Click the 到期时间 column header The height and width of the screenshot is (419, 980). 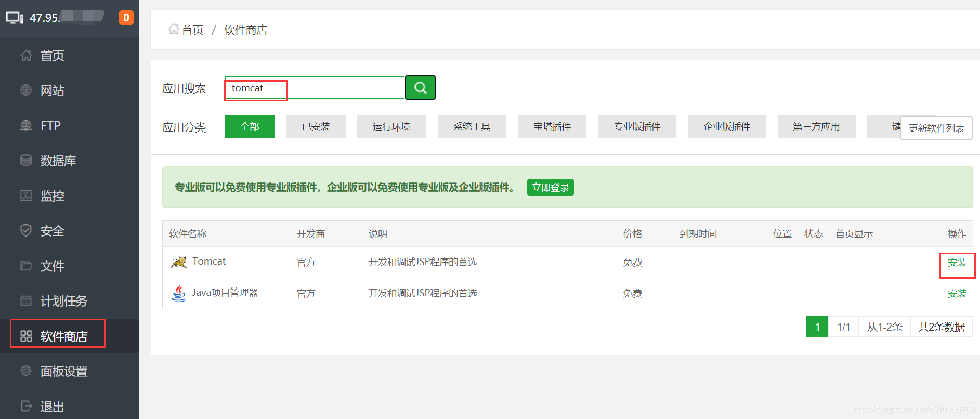tap(698, 234)
